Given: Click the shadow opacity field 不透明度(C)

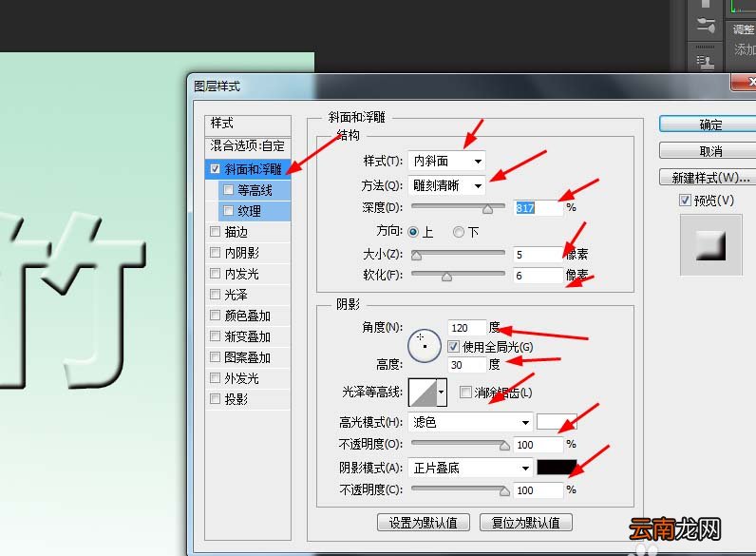Looking at the screenshot, I should (539, 490).
